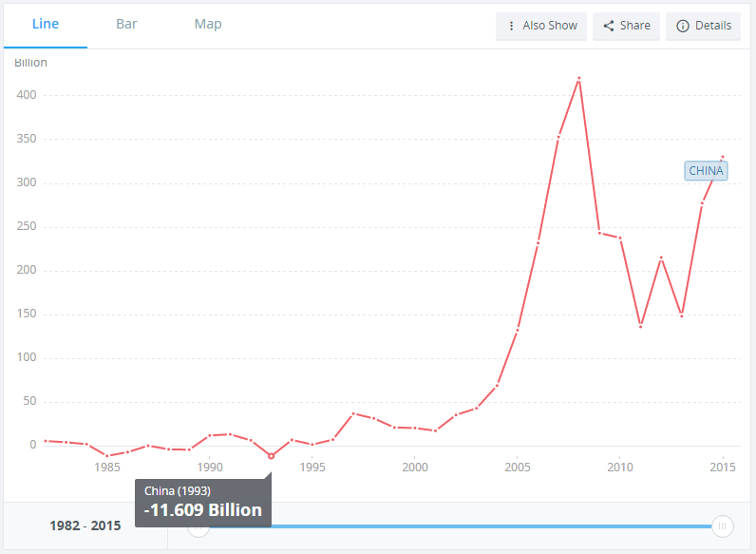Click the CHINA series label
Viewport: 756px width, 554px height.
(x=706, y=171)
